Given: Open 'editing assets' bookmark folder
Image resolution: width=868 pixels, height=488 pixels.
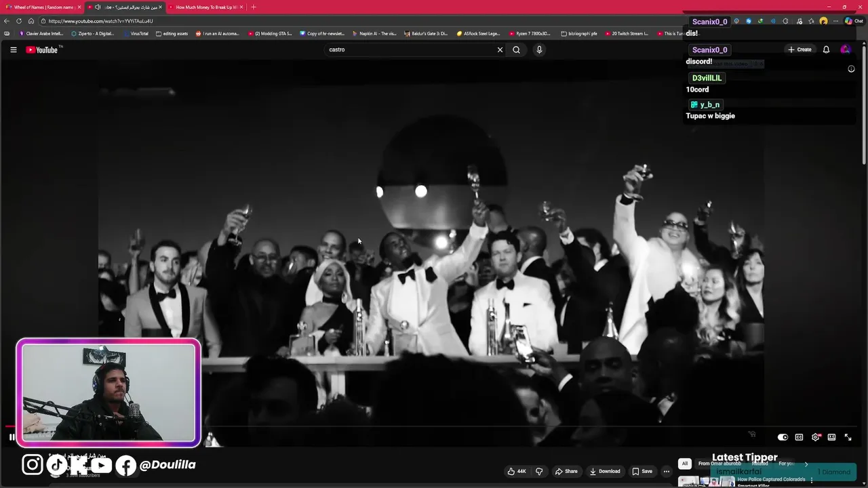Looking at the screenshot, I should pyautogui.click(x=172, y=33).
